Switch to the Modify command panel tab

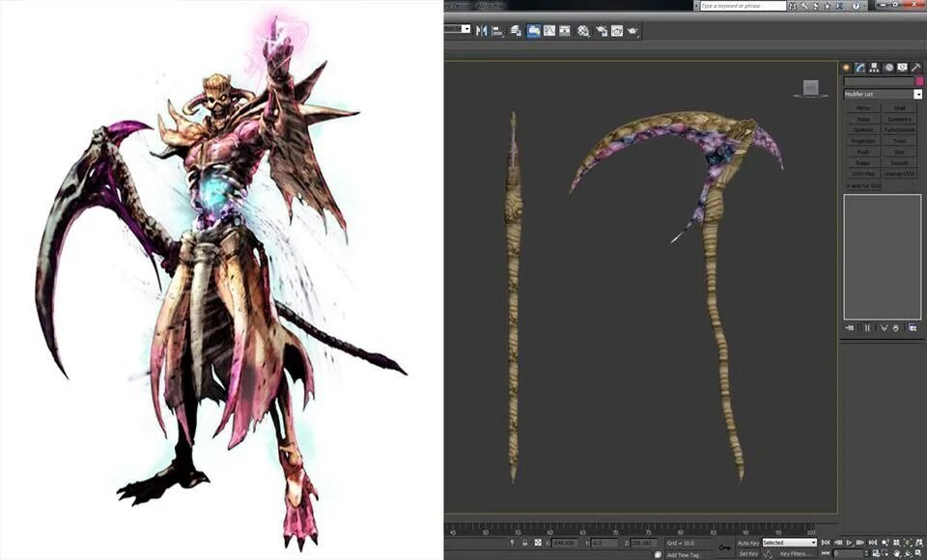coord(860,68)
